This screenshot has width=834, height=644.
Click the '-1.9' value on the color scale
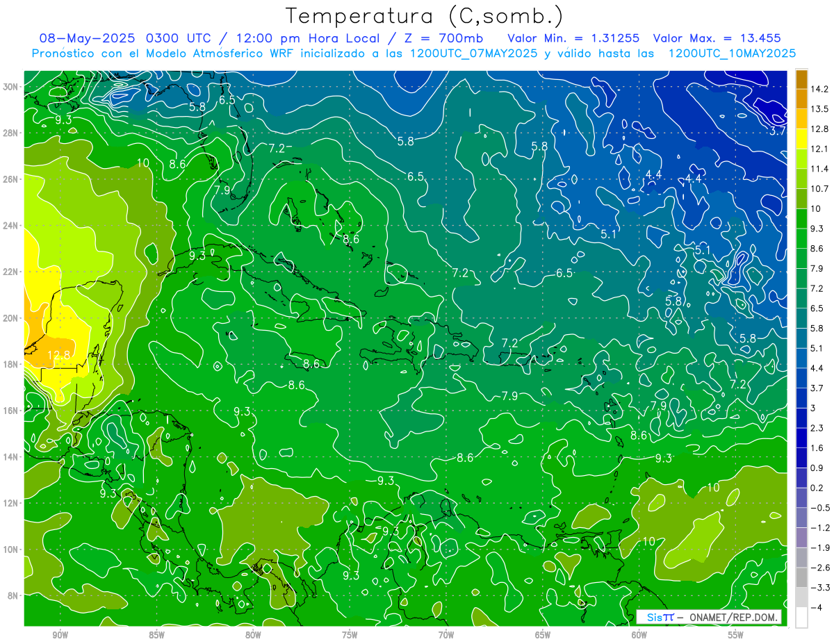[x=819, y=547]
